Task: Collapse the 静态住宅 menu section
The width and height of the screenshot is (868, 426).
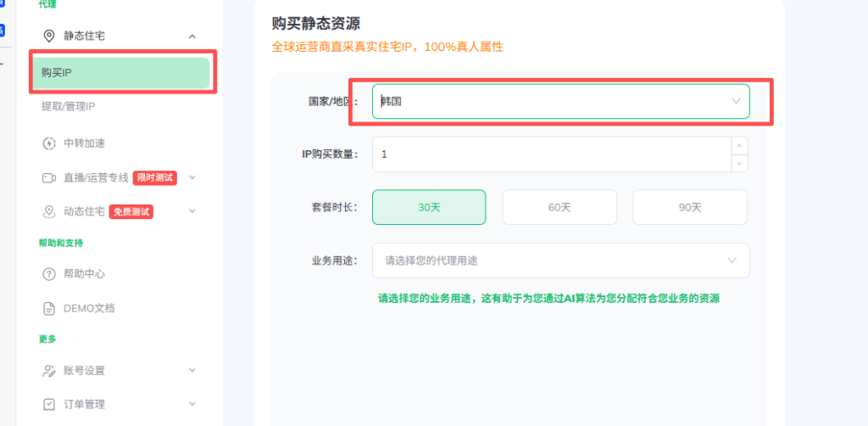Action: click(x=192, y=36)
